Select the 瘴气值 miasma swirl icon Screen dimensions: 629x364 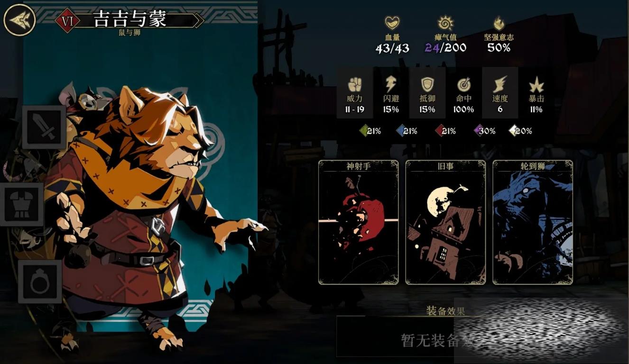pyautogui.click(x=445, y=22)
